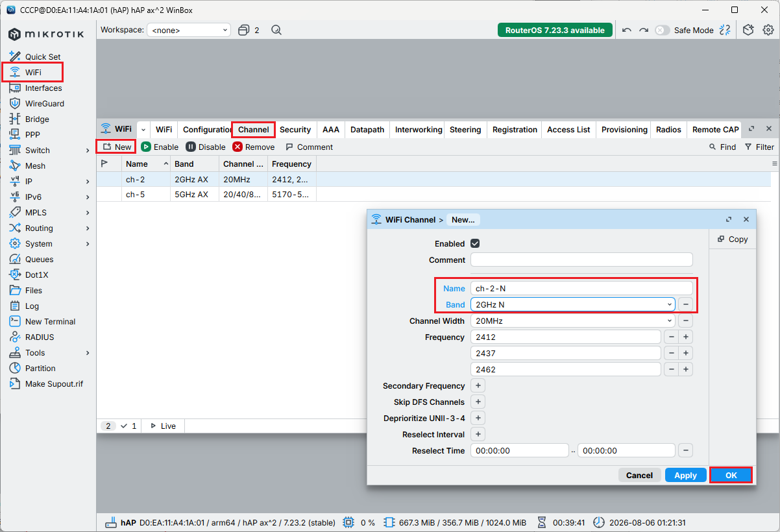Open Interfaces in the sidebar
This screenshot has width=780, height=532.
tap(36, 88)
